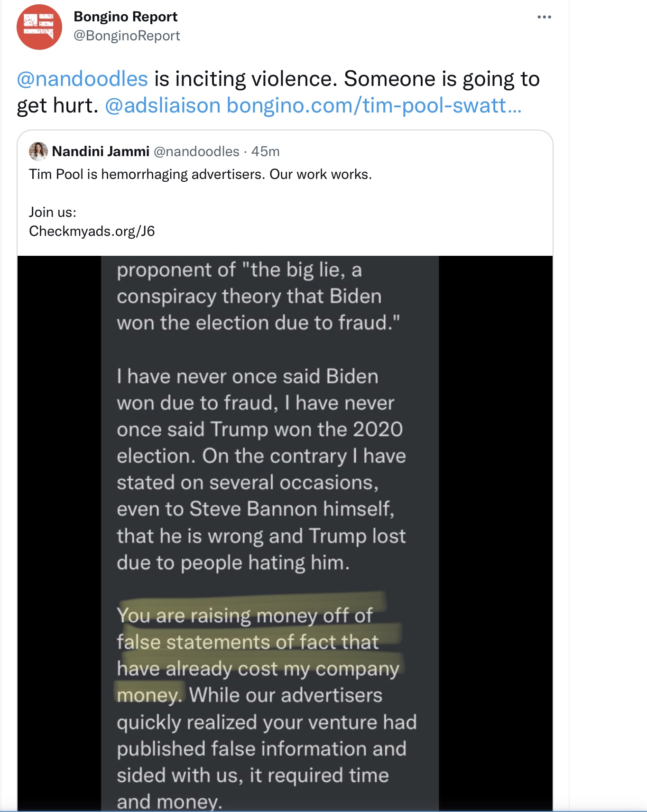Open the embedded screenshot image
Viewport: 647px width, 812px height.
pyautogui.click(x=285, y=533)
